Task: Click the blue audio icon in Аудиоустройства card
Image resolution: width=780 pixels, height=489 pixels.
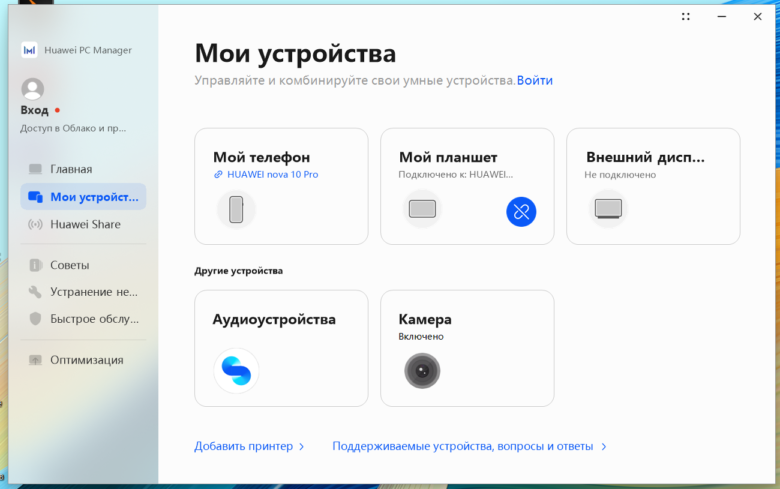Action: click(x=236, y=371)
